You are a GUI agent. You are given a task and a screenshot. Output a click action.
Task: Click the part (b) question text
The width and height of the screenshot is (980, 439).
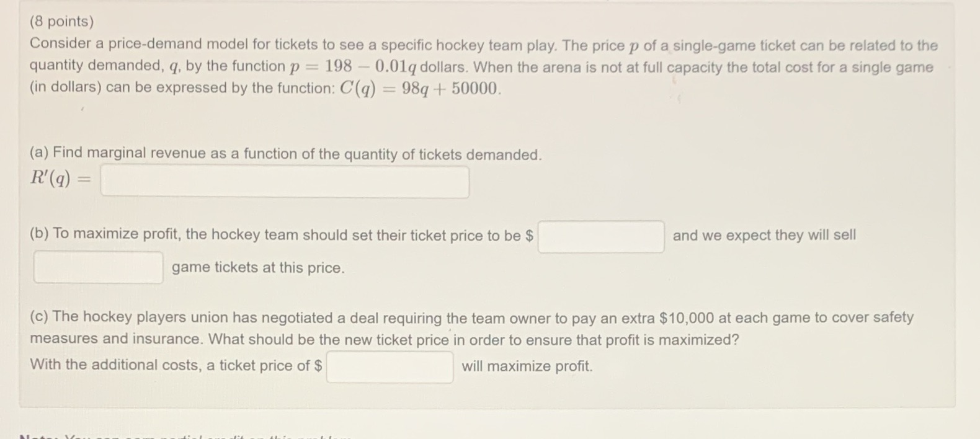279,234
